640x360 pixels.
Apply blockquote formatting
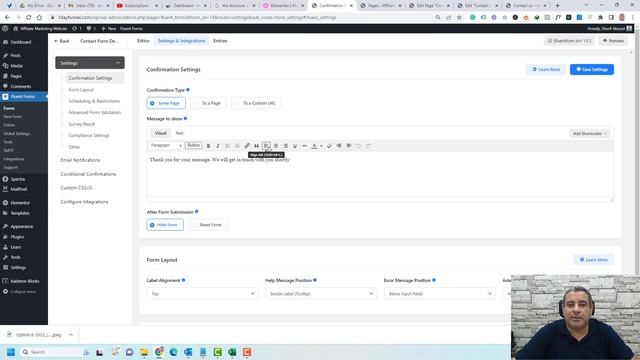256,146
